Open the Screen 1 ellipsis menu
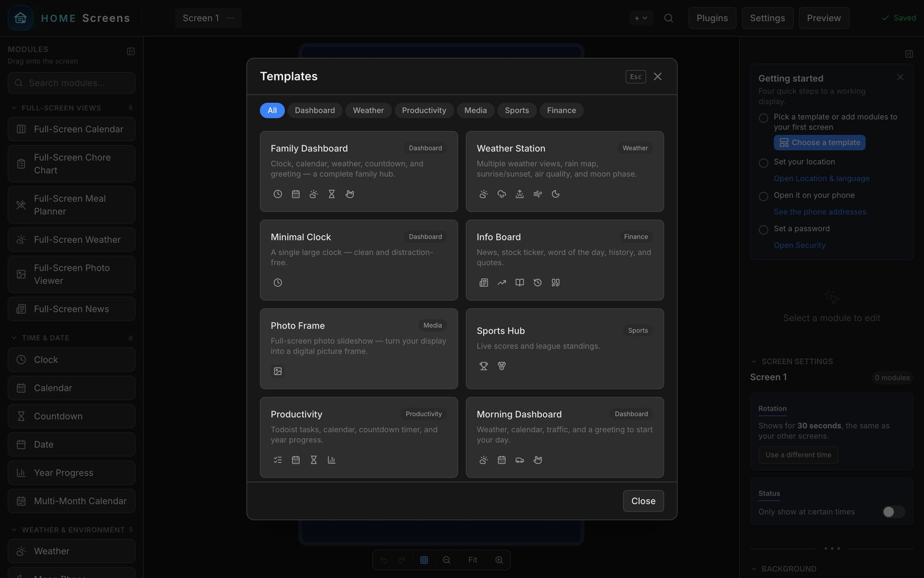924x578 pixels. coord(230,18)
